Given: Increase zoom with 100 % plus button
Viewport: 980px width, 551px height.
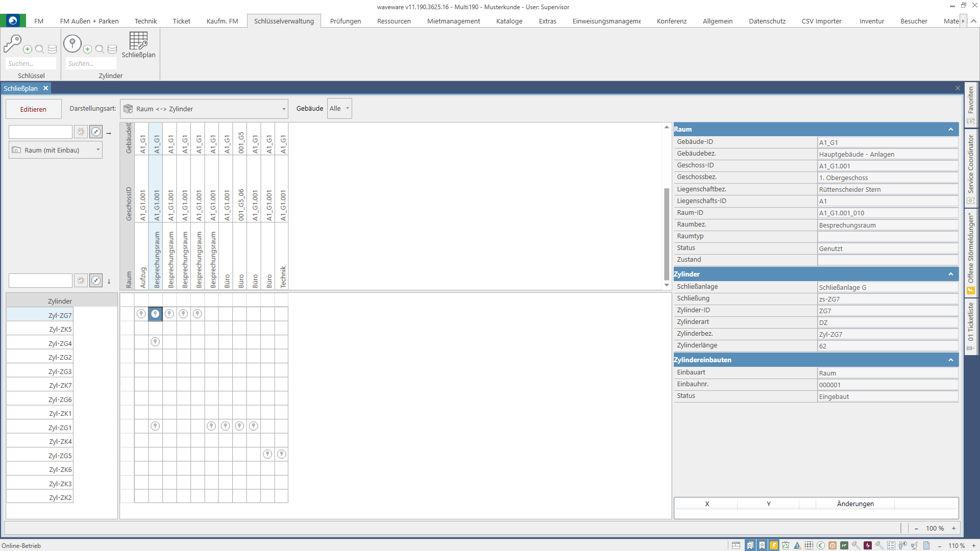Looking at the screenshot, I should click(953, 529).
